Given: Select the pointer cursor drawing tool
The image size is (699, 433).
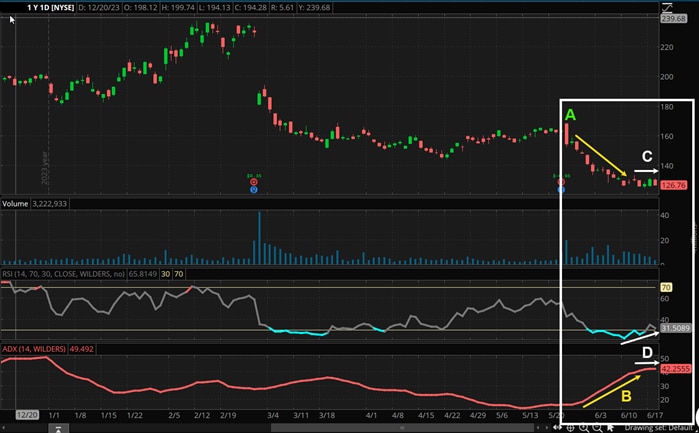Looking at the screenshot, I should point(611,428).
